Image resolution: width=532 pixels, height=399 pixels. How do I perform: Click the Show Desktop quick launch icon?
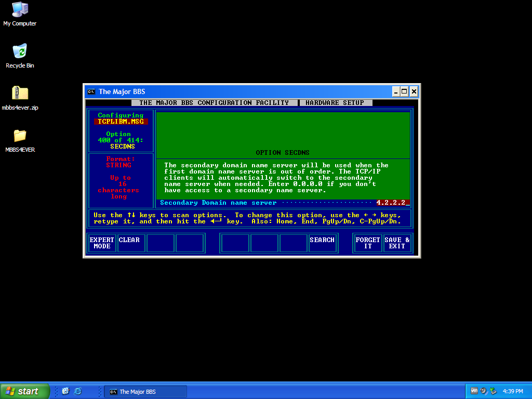(x=65, y=391)
